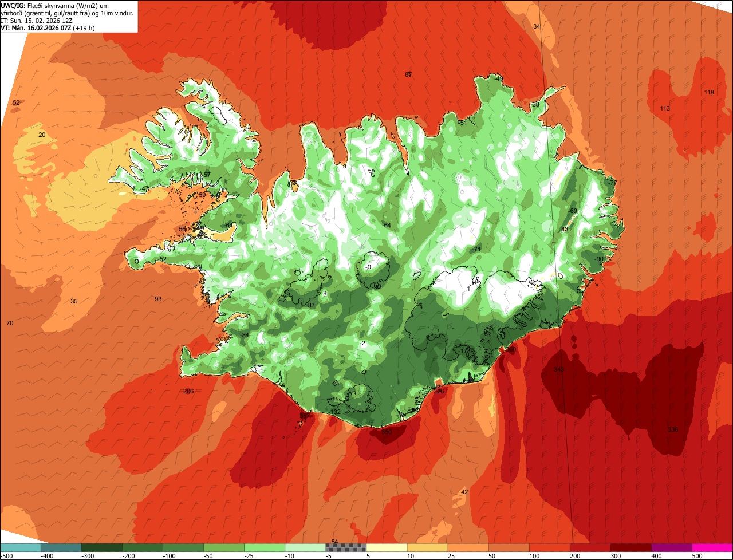Pick the darkest green -300 to -200 swatch
Image resolution: width=733 pixels, height=560 pixels.
pos(102,548)
